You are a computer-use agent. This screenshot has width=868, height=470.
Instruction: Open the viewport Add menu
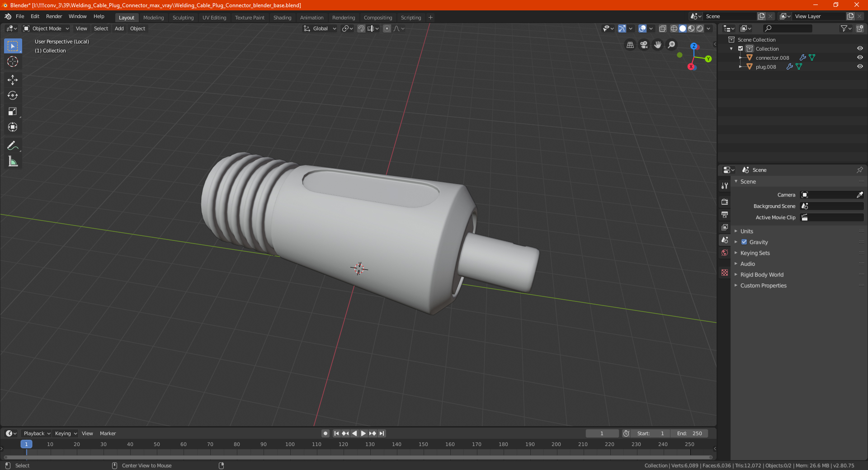[119, 28]
